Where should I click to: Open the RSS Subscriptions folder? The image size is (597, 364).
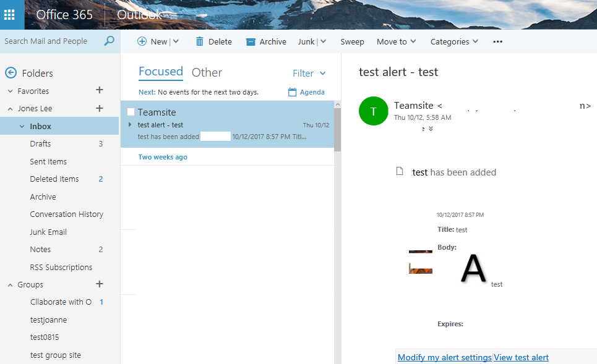[59, 268]
